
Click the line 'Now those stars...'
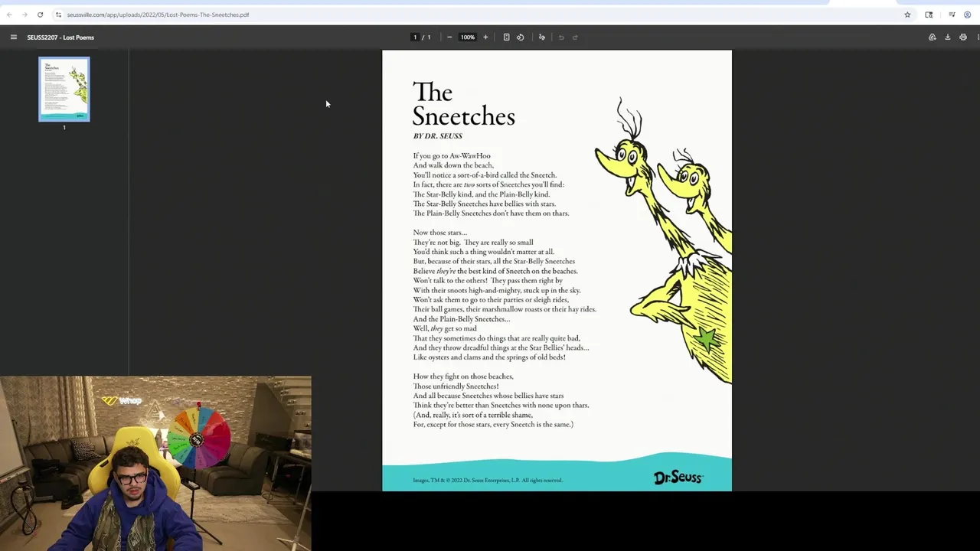440,233
